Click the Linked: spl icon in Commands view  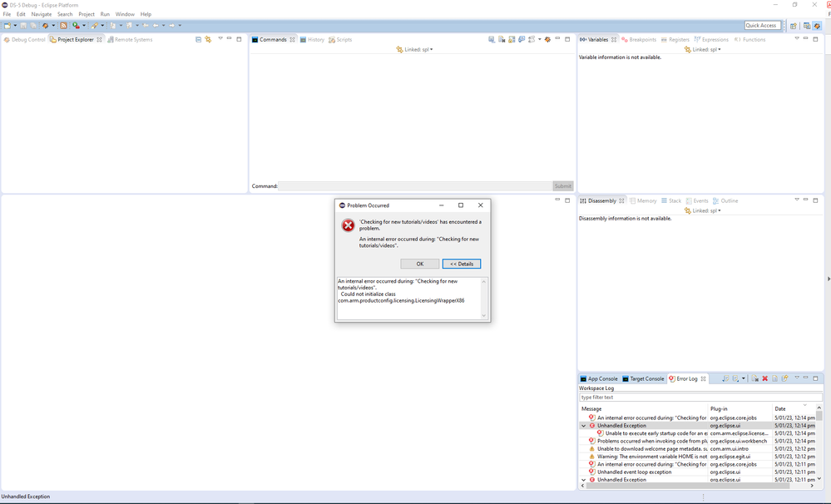399,49
